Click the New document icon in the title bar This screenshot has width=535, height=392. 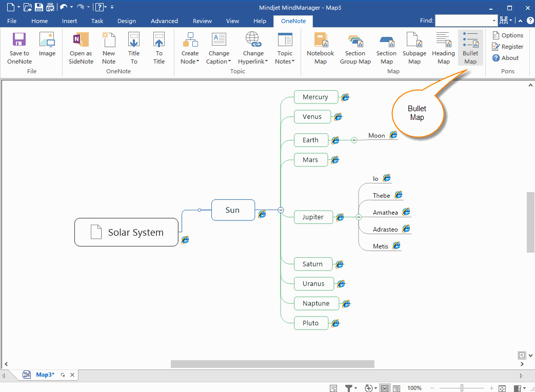click(11, 7)
